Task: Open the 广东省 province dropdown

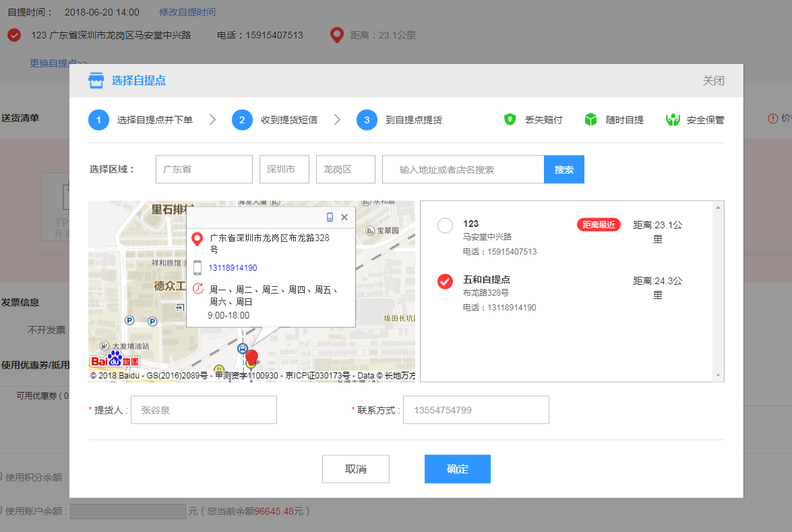Action: tap(204, 170)
